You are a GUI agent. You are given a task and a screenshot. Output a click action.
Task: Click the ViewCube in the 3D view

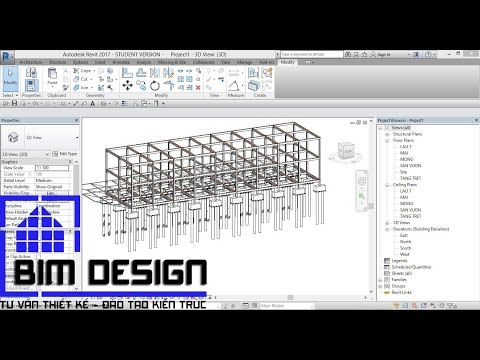click(345, 151)
